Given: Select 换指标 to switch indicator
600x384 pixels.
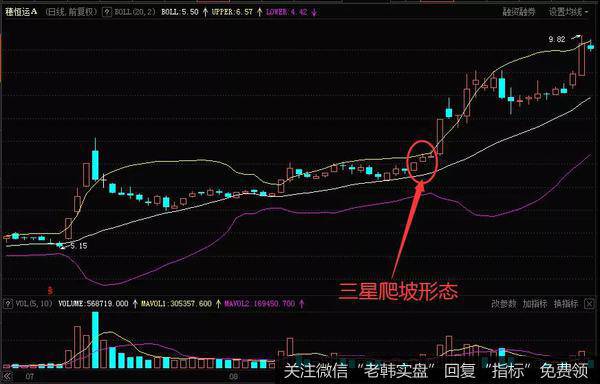Looking at the screenshot, I should pos(566,304).
